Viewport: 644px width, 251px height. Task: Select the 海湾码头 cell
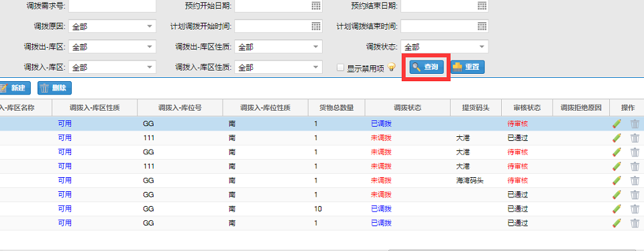tap(470, 181)
